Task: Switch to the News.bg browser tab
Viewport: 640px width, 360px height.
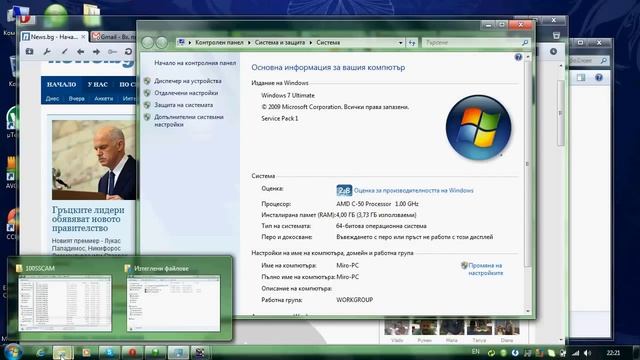Action: tap(53, 37)
